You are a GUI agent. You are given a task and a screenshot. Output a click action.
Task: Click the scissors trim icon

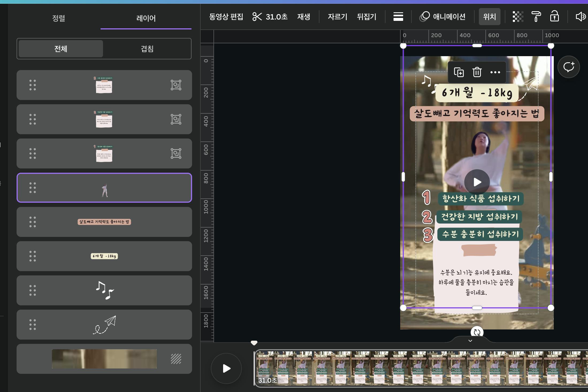point(257,17)
